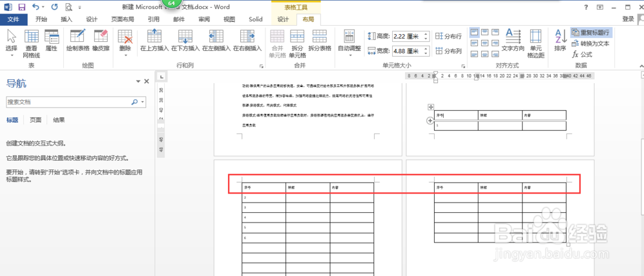
Task: Open print preview from quick access toolbar
Action: coord(69,7)
